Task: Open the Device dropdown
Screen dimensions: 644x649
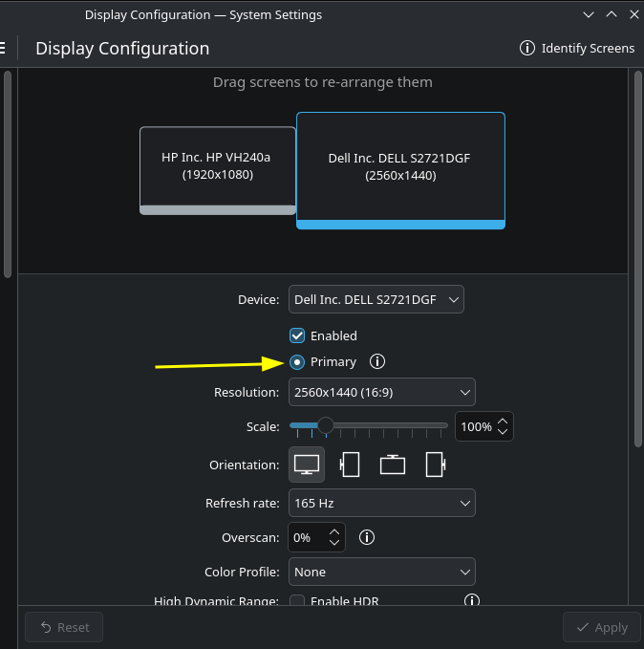Action: (x=376, y=299)
